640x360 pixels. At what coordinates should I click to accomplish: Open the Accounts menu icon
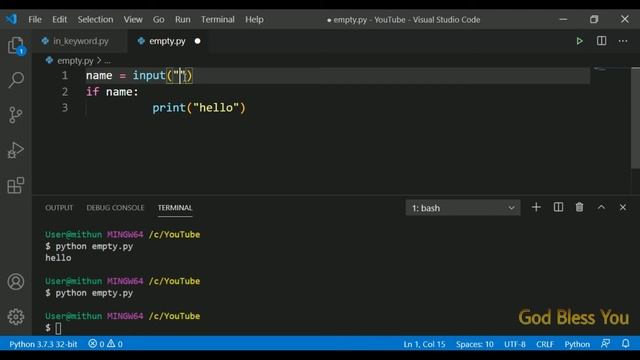tap(16, 282)
